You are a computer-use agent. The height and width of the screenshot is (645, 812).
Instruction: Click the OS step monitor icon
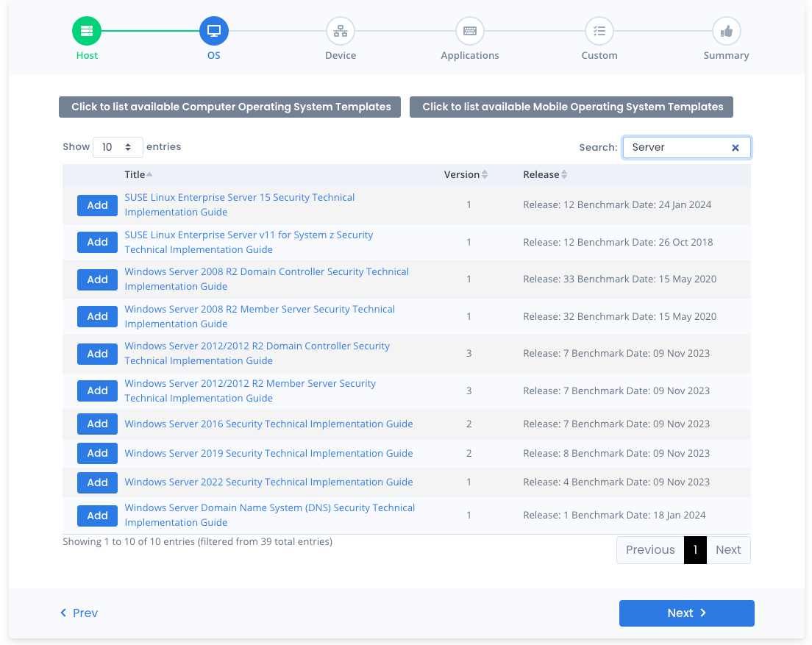coord(214,31)
